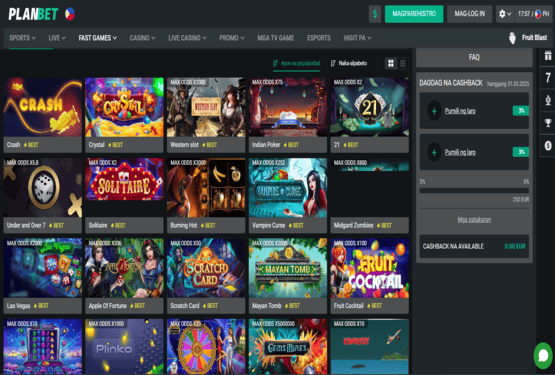Open the Crystal game thumbnail
This screenshot has width=555, height=375.
coord(124,107)
